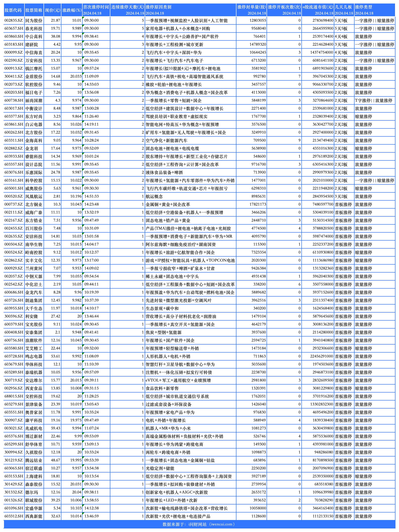This screenshot has height=532, width=399.
Task: Click stock name 金盾股份
Action: pyautogui.click(x=34, y=76)
